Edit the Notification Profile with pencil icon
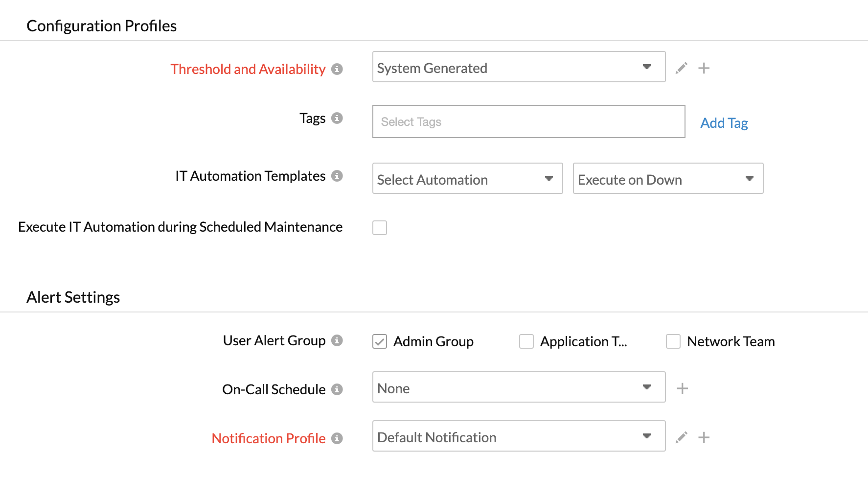 click(x=682, y=437)
